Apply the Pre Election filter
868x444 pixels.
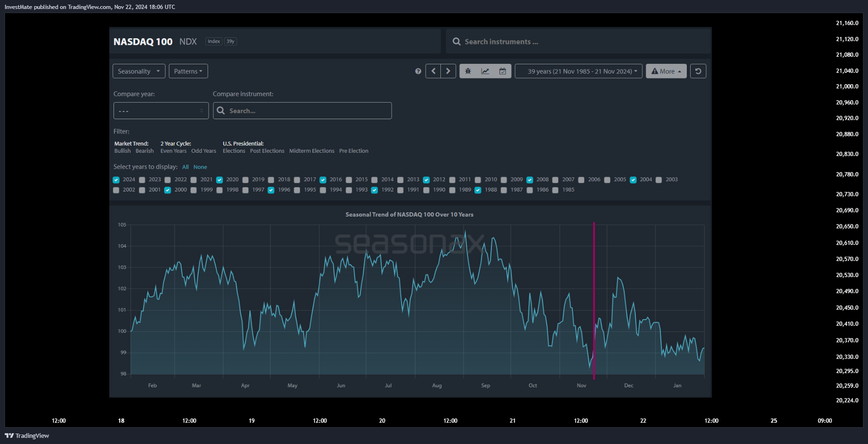354,151
